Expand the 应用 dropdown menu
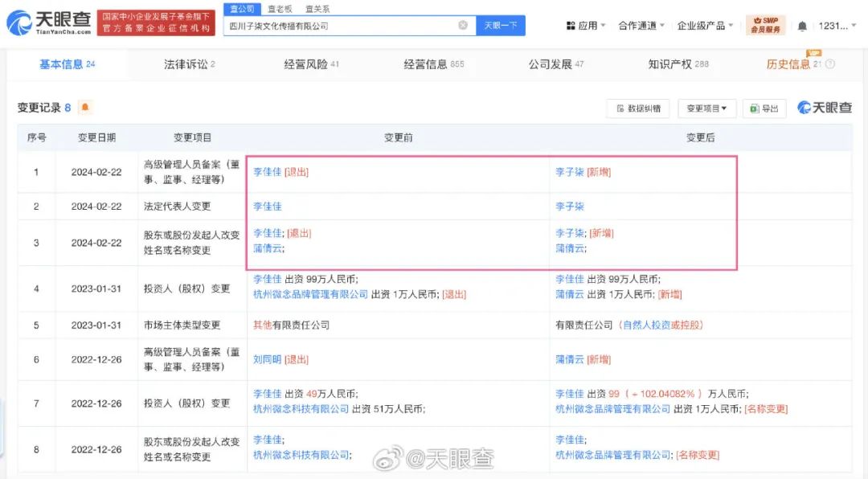868x479 pixels. [x=586, y=26]
